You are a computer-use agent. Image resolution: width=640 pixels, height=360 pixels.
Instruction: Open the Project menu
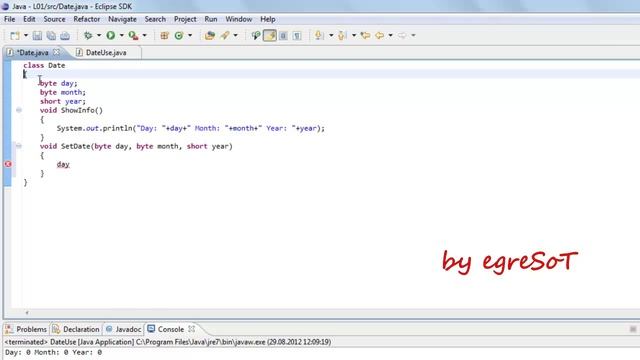pos(185,19)
